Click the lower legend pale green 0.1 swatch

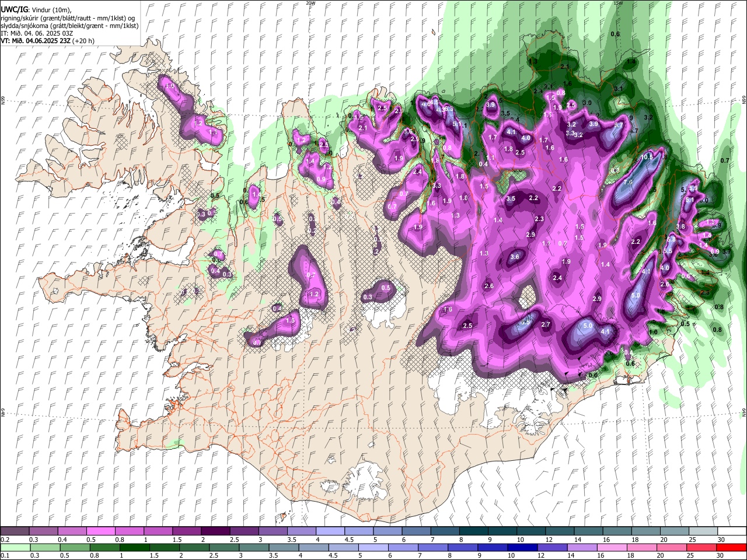[15, 547]
